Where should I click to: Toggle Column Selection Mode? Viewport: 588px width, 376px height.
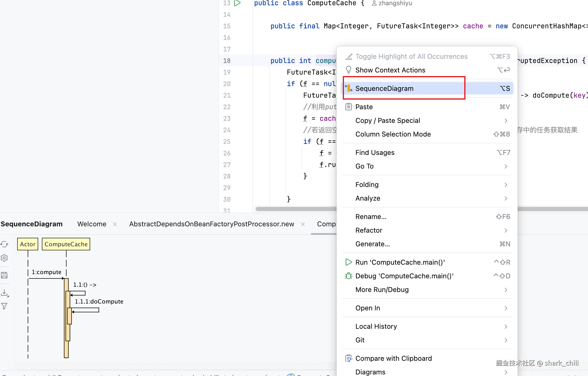(393, 134)
